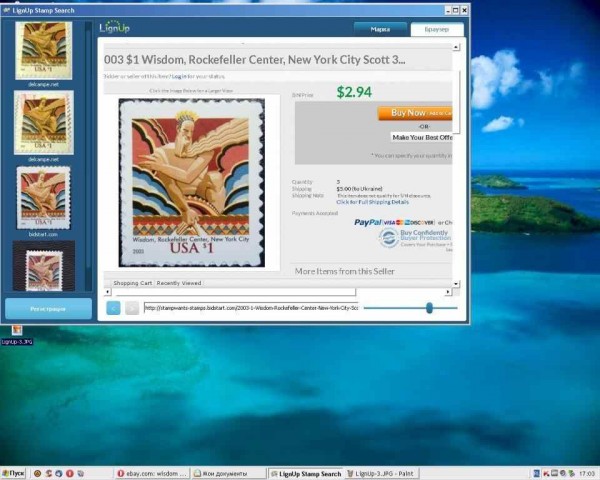Viewport: 600px width, 480px height.
Task: Click the page scroll up arrow
Action: pos(456,47)
